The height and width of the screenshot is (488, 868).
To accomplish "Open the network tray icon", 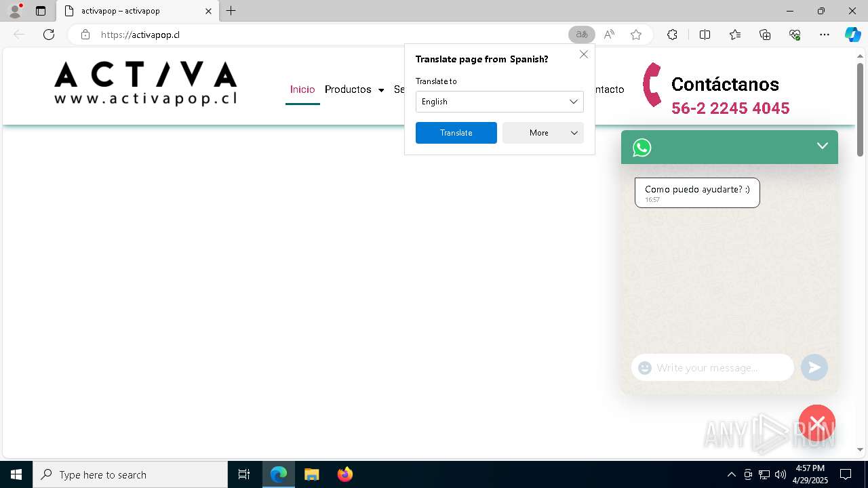I will [764, 474].
